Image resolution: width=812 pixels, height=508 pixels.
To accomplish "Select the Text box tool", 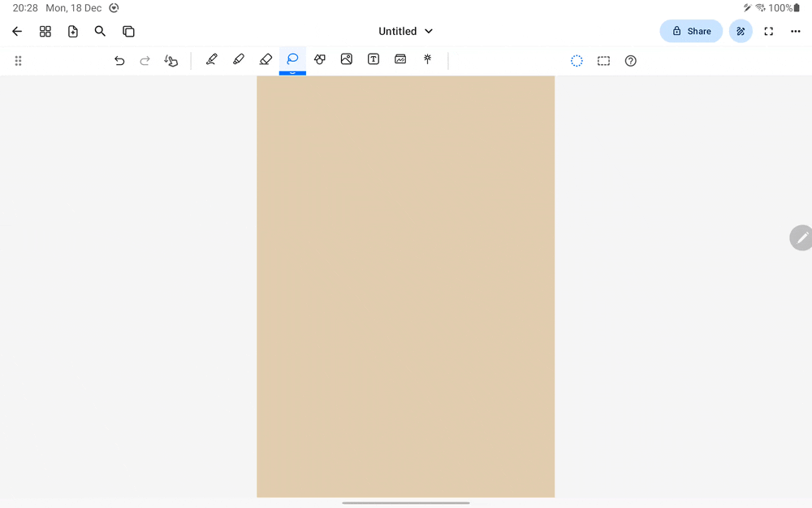I will tap(374, 59).
